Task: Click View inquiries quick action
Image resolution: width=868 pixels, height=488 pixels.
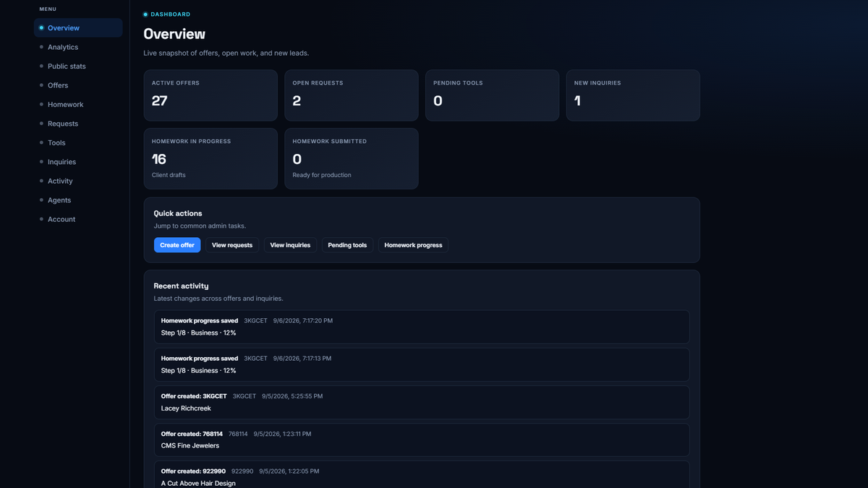Action: tap(290, 245)
